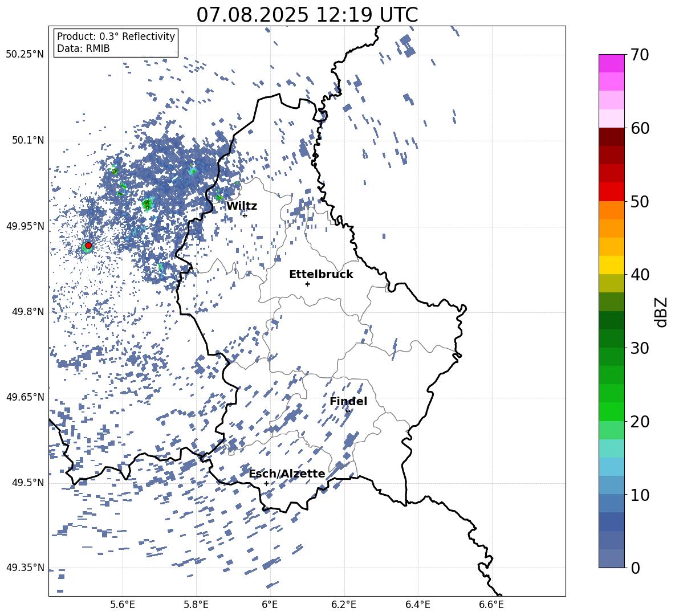Image resolution: width=675 pixels, height=616 pixels.
Task: Click the 60 tick label on colorbar
Action: point(640,128)
